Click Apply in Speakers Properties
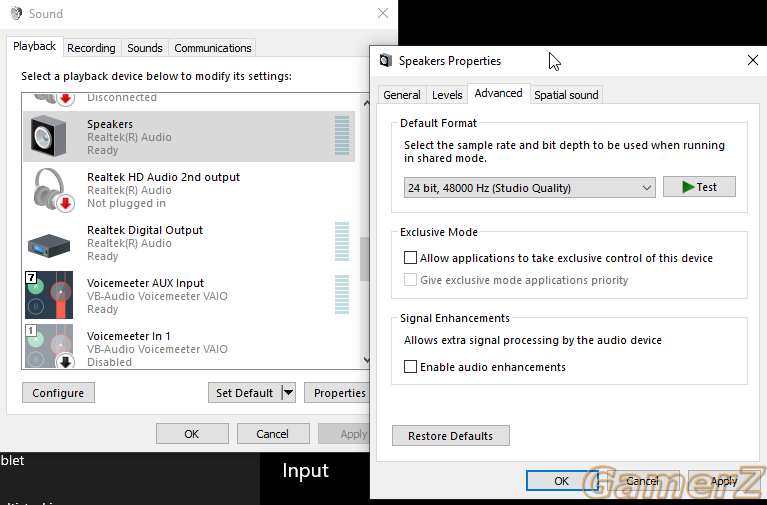The image size is (767, 505). (x=724, y=481)
